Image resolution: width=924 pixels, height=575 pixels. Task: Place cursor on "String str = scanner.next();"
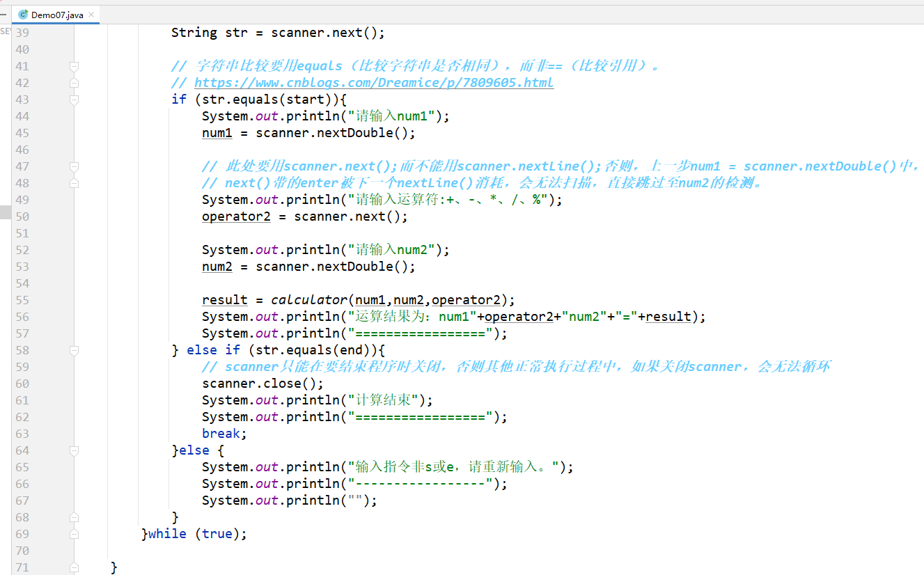(x=278, y=33)
